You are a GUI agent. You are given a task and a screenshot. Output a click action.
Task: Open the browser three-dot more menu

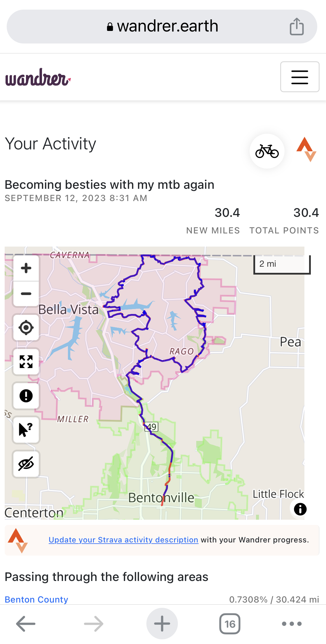[x=292, y=624]
